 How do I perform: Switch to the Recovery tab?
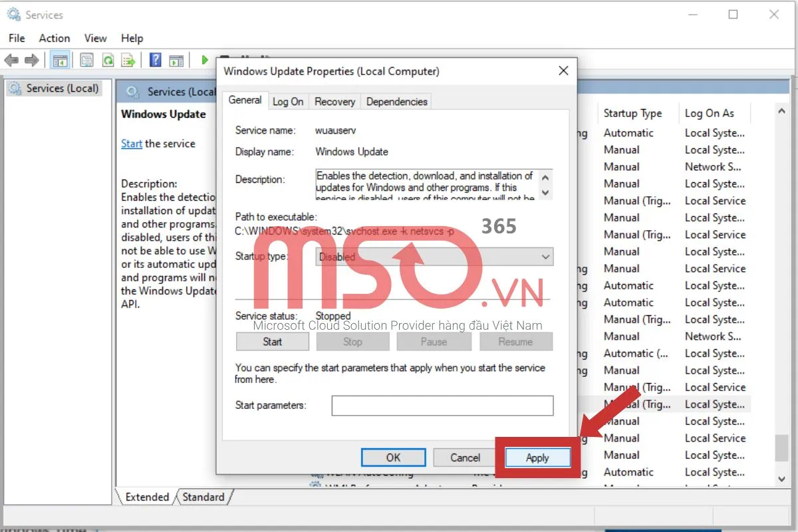(x=334, y=102)
